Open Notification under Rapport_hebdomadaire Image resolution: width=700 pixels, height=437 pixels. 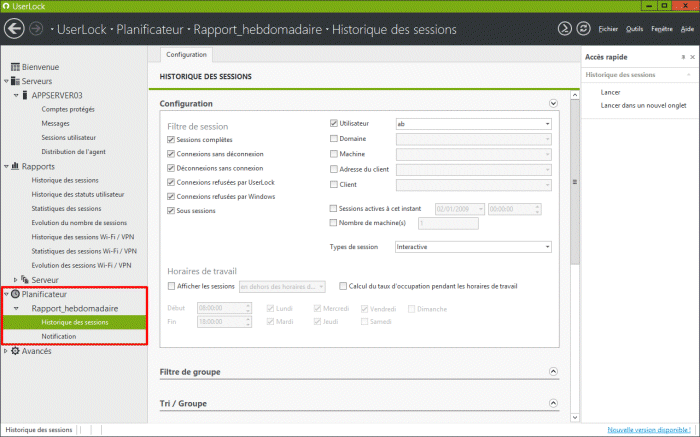[58, 336]
